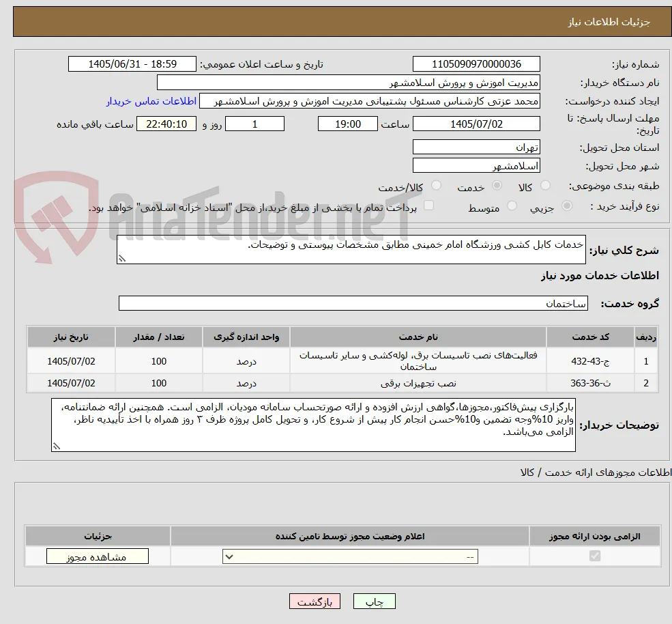This screenshot has width=672, height=624.
Task: Click the service group field ساختمان
Action: click(353, 303)
